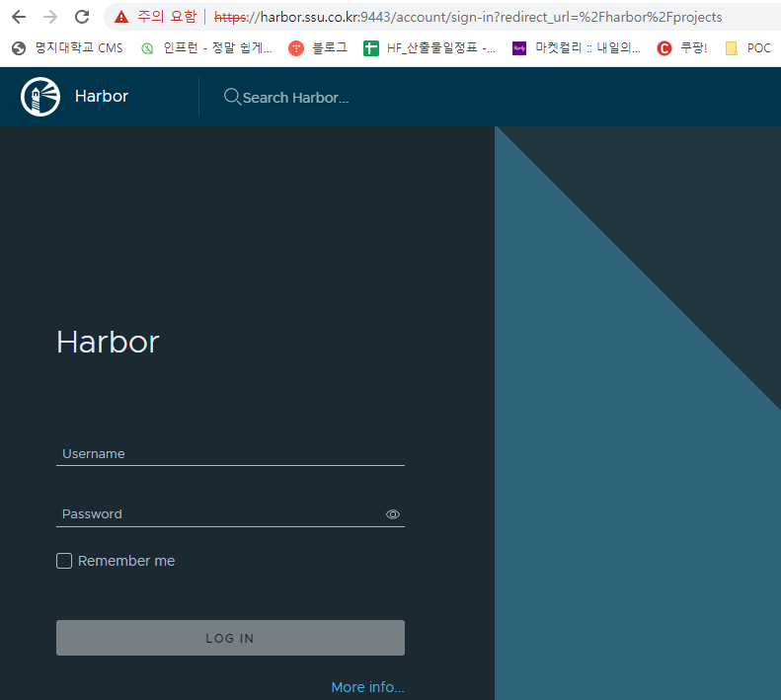Open the 명지대학교 CMS bookmark

(67, 47)
